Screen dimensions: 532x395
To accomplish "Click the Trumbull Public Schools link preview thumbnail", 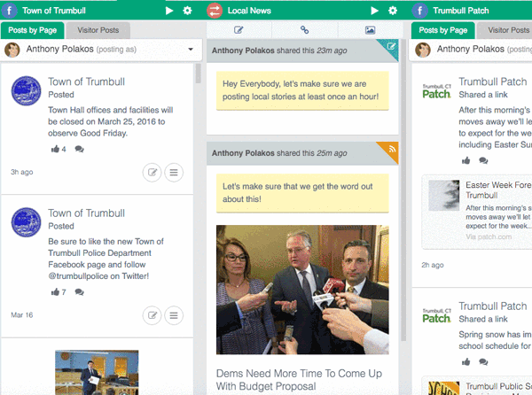I will click(444, 388).
